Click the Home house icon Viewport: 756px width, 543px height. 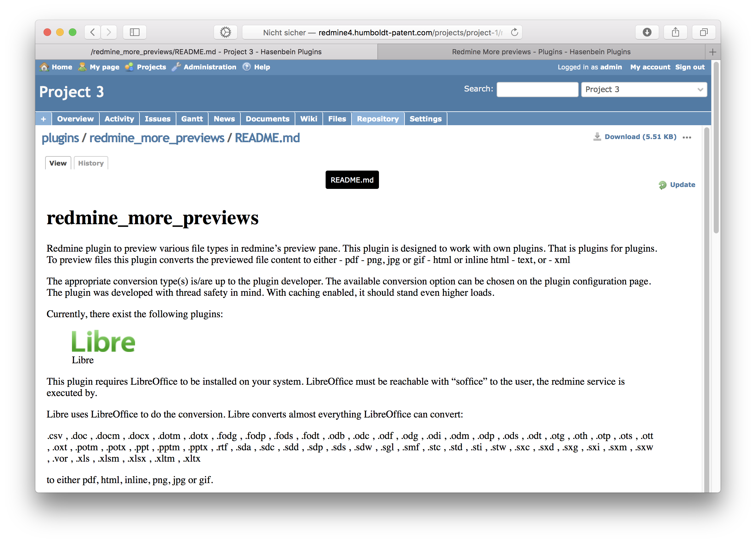pyautogui.click(x=44, y=67)
